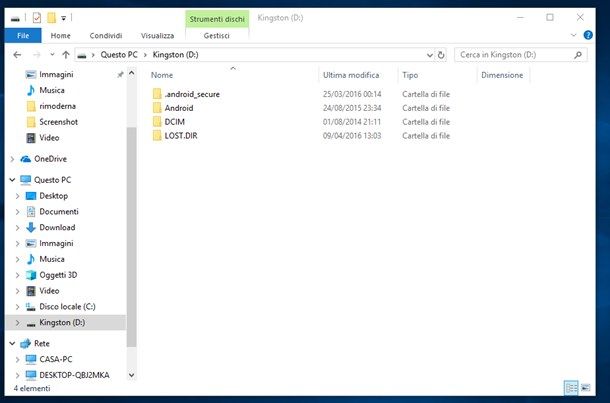Expand the Desktop tree node

[17, 196]
